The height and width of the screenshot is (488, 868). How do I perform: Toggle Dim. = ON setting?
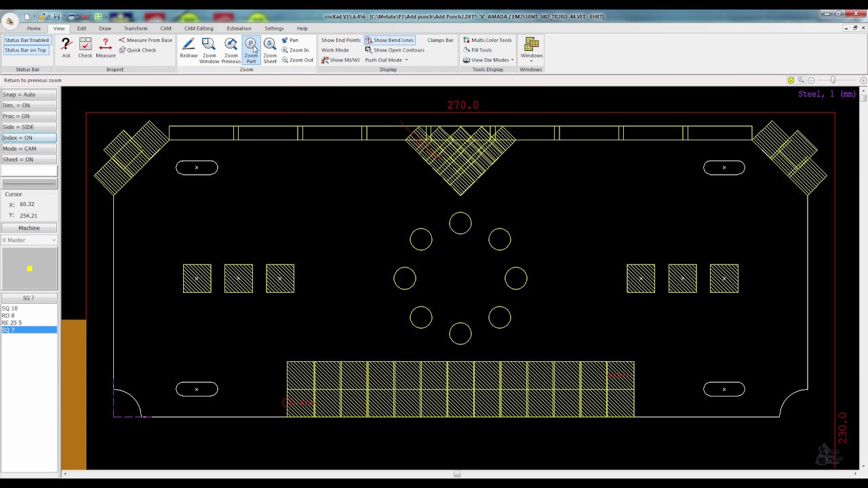[29, 105]
